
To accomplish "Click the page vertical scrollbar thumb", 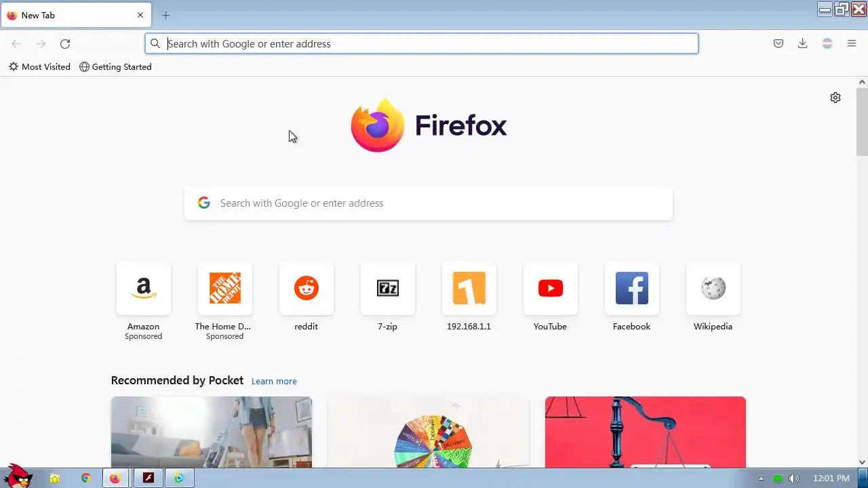I will tap(862, 122).
